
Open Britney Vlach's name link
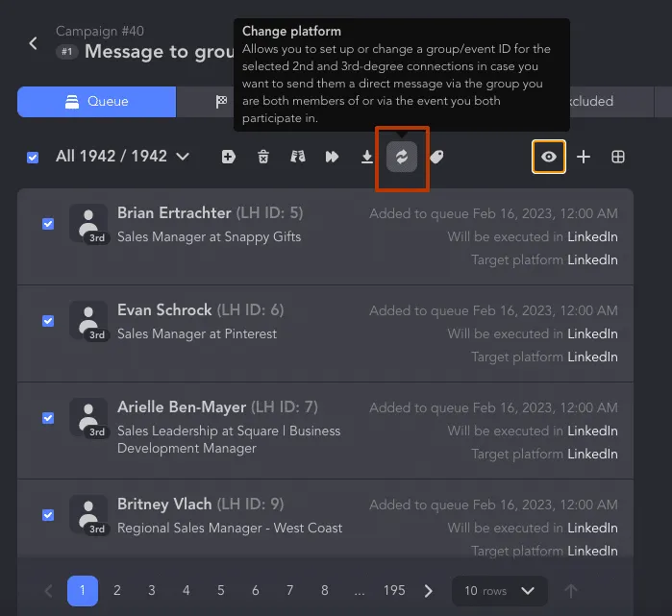(164, 505)
